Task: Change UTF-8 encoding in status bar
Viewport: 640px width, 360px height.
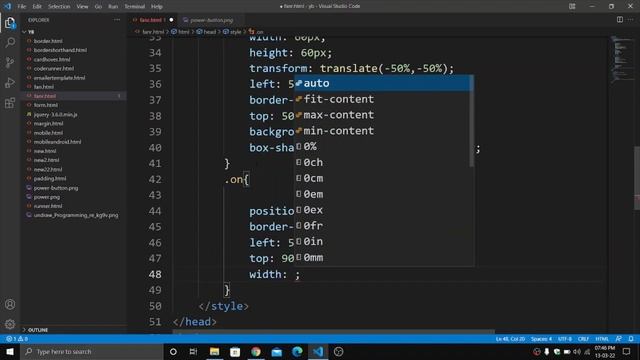Action: coord(565,339)
